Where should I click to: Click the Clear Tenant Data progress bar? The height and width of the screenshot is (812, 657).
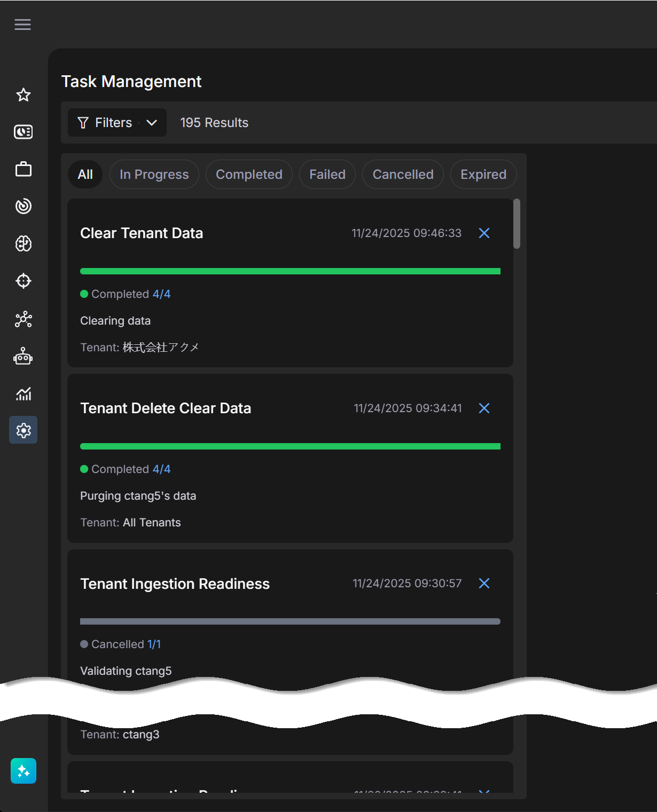point(290,271)
